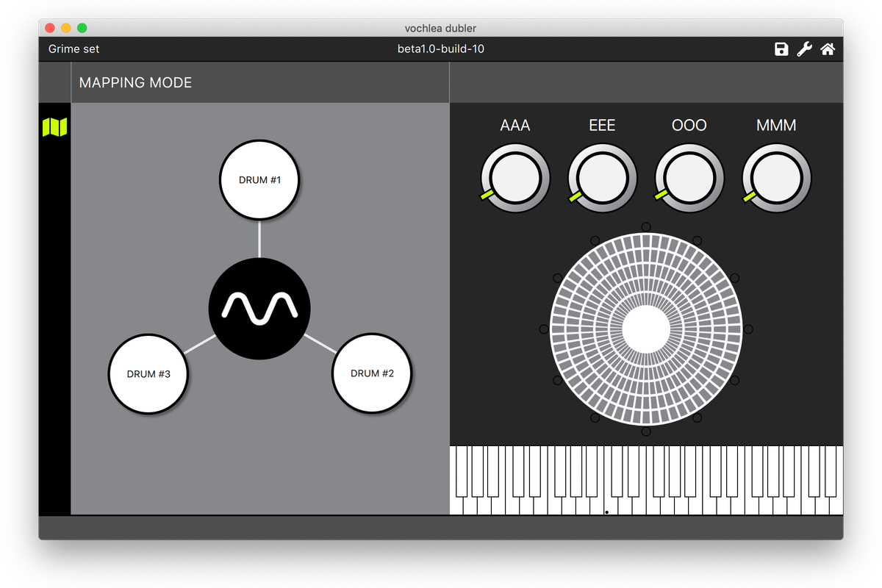Click the black waveform synth node
882x588 pixels.
pos(259,309)
